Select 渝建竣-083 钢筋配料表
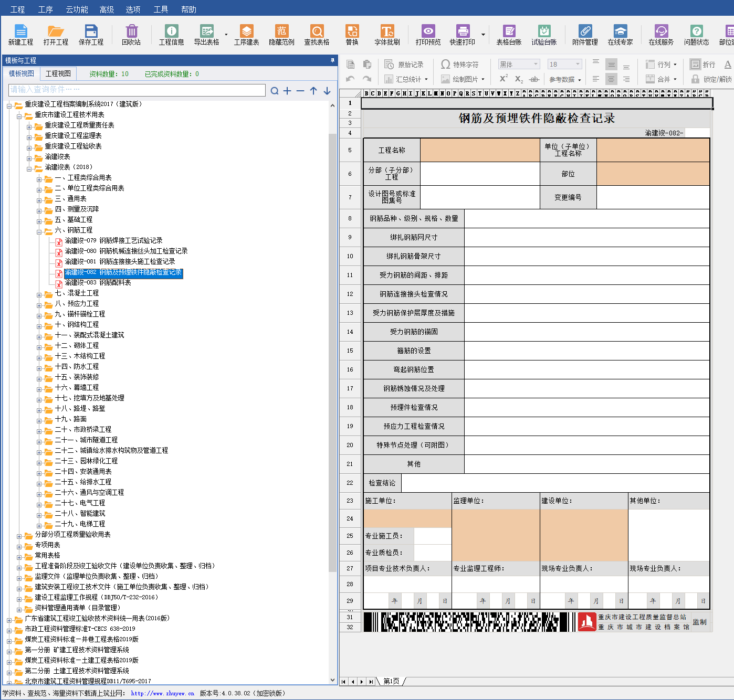 [98, 282]
